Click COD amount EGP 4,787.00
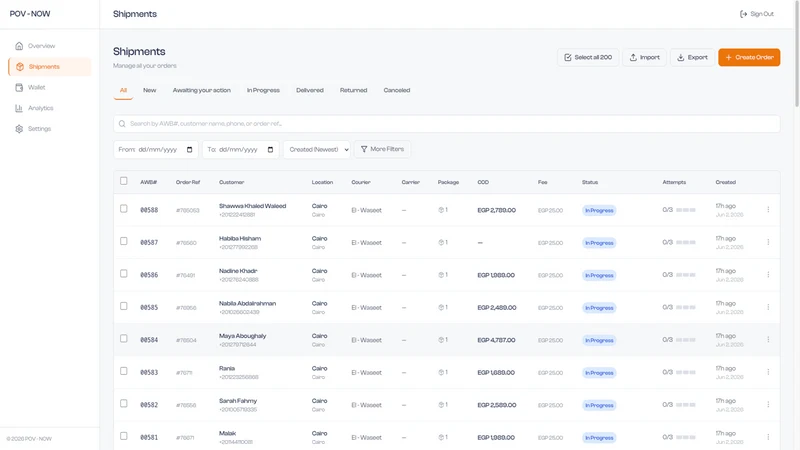This screenshot has width=800, height=450. [x=496, y=340]
